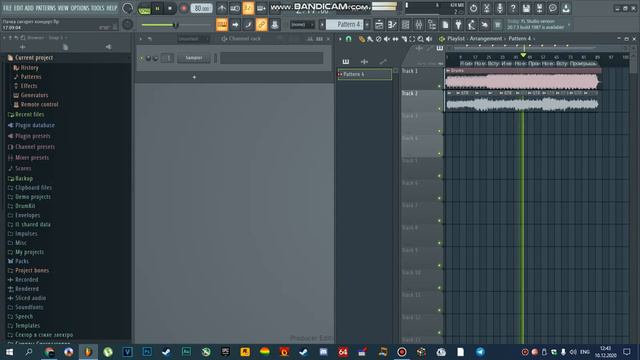This screenshot has height=360, width=640.
Task: Click the green playhead marker on timeline
Action: 523,55
